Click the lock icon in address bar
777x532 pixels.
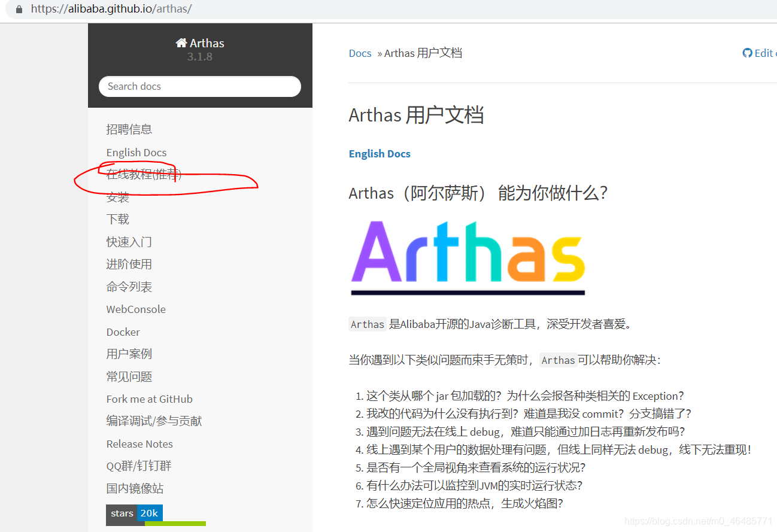(x=19, y=10)
